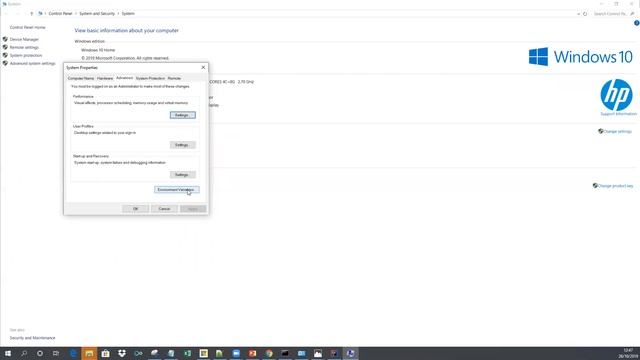Open Google Chrome from taskbar
The width and height of the screenshot is (640, 360).
(269, 353)
